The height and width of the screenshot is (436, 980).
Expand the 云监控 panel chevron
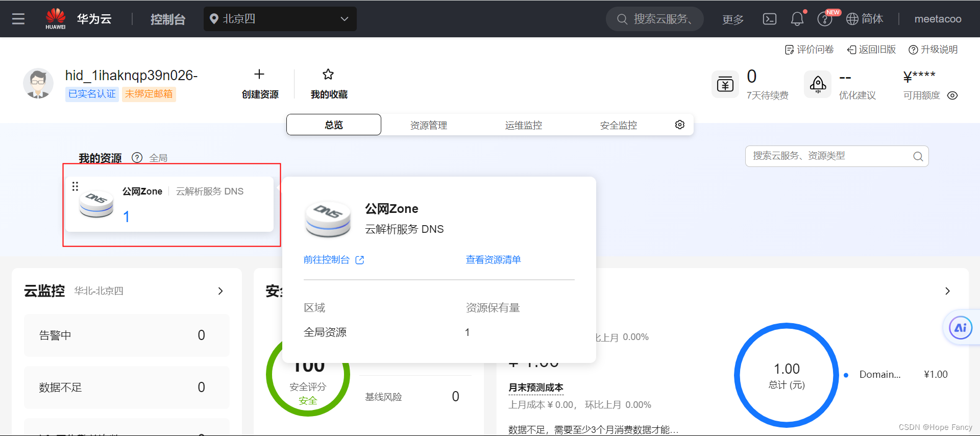tap(220, 291)
